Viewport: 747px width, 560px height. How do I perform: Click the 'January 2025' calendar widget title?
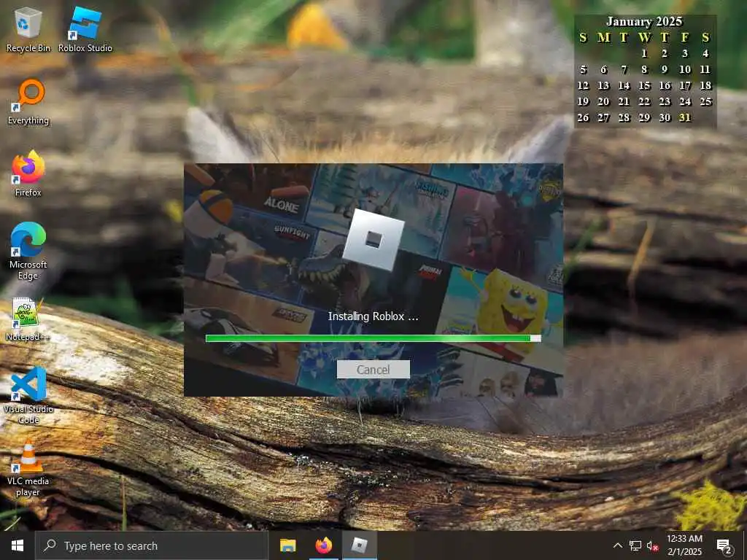point(644,21)
